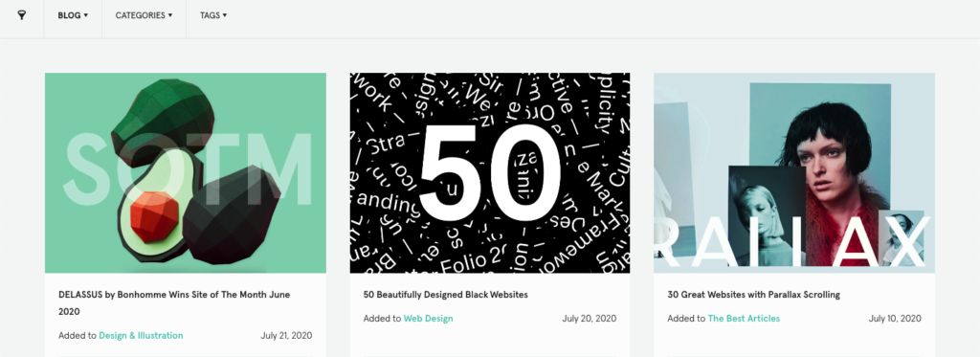Click the arrow beside TAGS

pos(225,15)
